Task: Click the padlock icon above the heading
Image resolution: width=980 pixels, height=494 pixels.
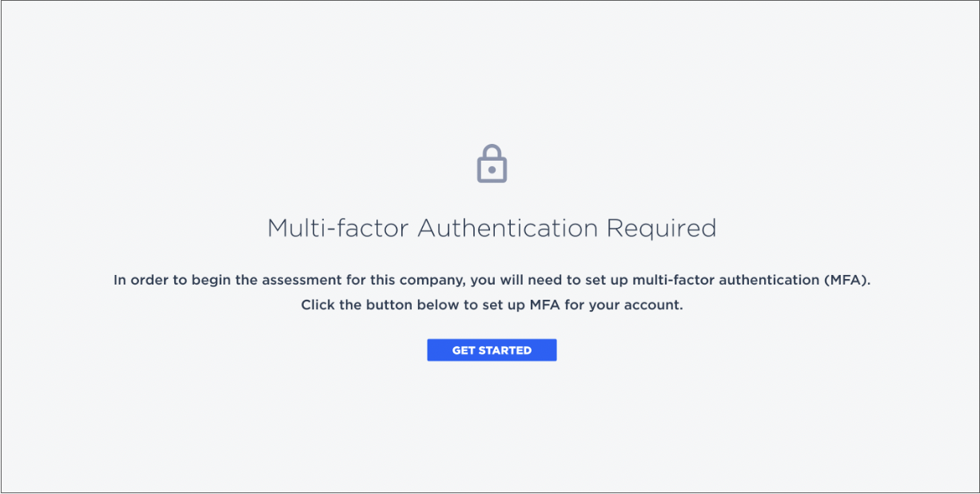Action: [492, 163]
